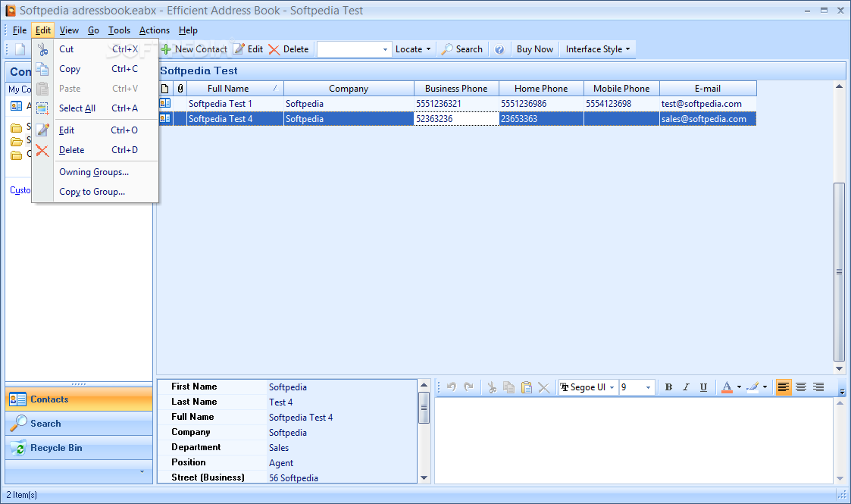Align notes text right

(818, 387)
